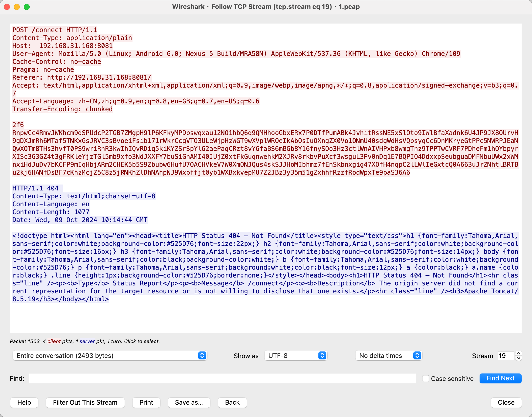Click the yellow minimize window button
The image size is (532, 417).
(x=17, y=7)
